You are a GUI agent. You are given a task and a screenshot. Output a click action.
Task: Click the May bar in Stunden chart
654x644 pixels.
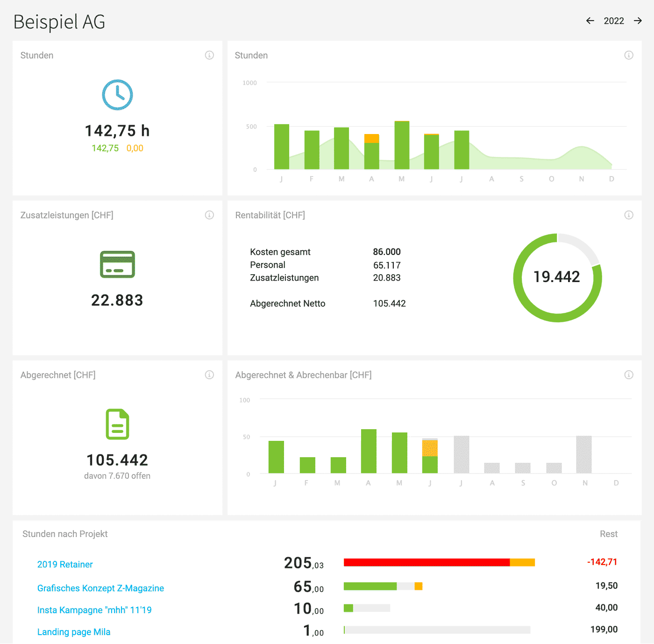click(x=402, y=145)
